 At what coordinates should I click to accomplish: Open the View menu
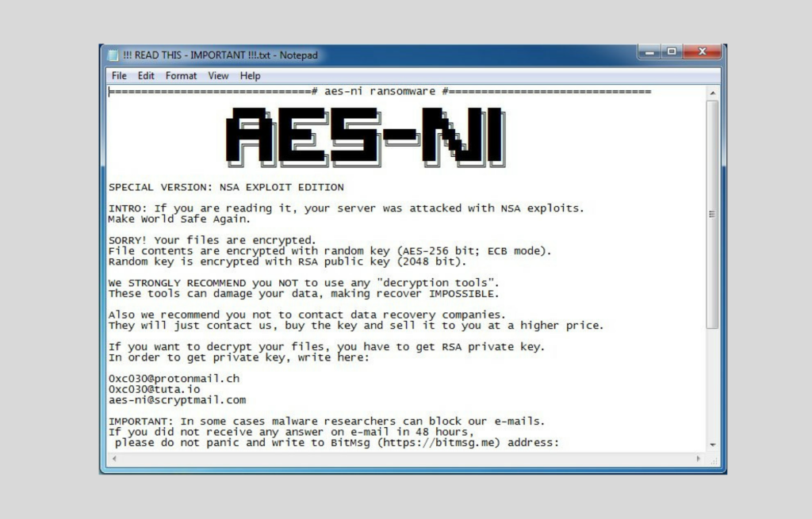(x=218, y=76)
